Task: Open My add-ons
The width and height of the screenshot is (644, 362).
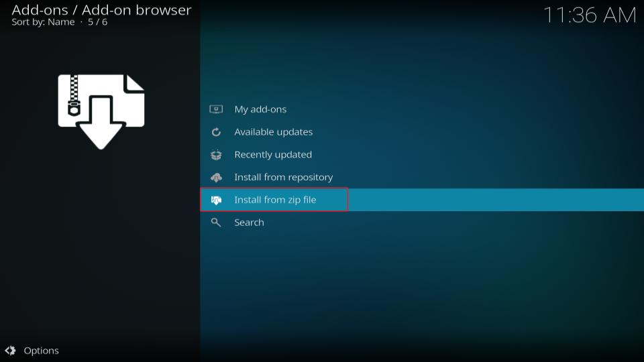Action: click(x=422, y=109)
